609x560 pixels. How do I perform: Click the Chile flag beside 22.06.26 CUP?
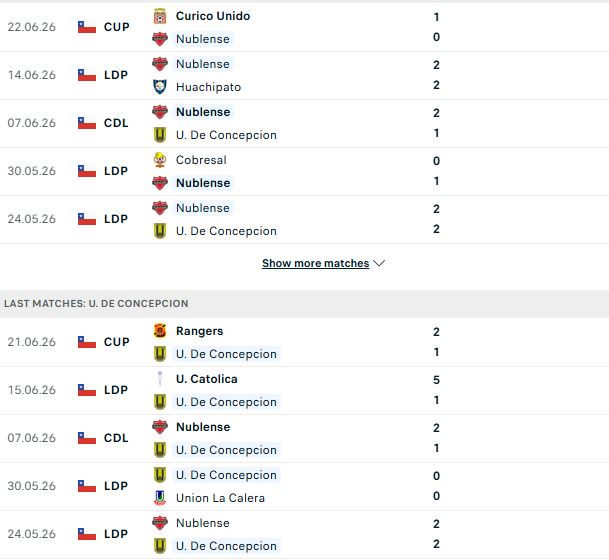point(87,27)
